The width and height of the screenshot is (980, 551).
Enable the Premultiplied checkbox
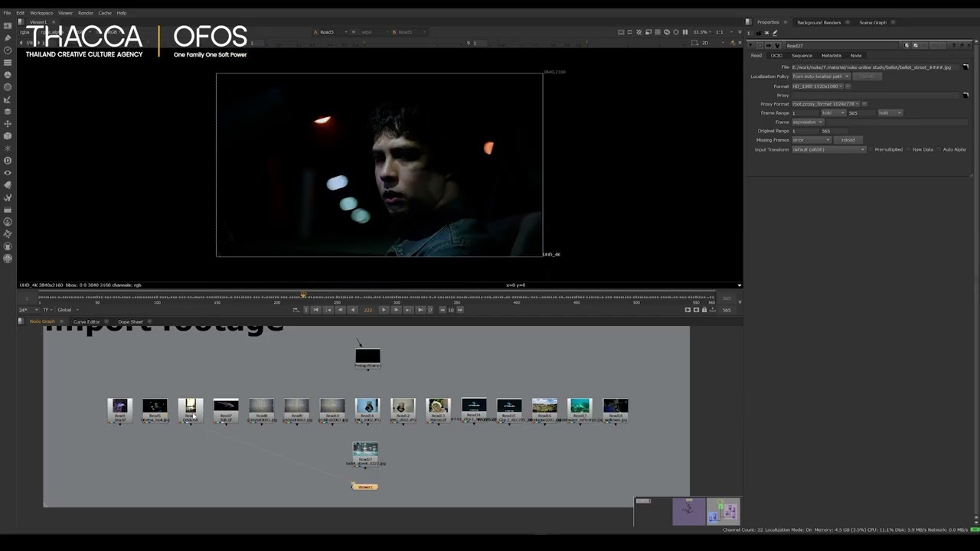tap(871, 149)
